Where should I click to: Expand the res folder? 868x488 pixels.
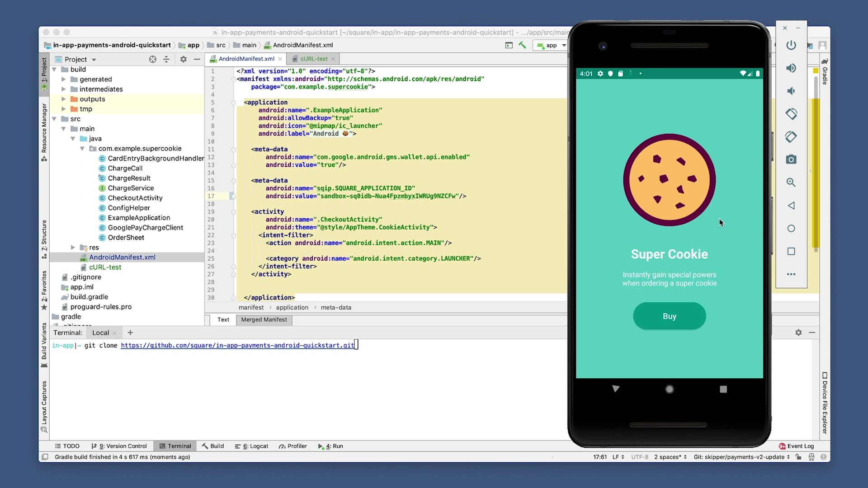(x=73, y=247)
